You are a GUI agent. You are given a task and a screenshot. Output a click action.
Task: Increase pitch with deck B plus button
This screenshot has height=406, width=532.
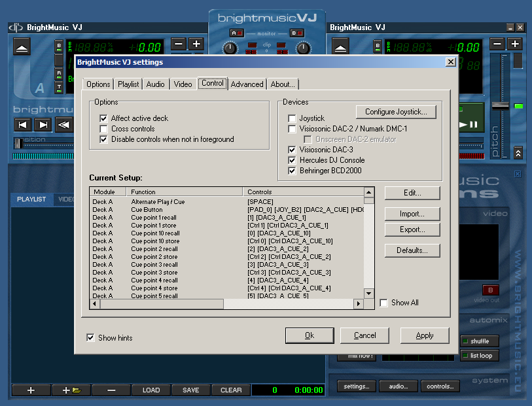515,44
